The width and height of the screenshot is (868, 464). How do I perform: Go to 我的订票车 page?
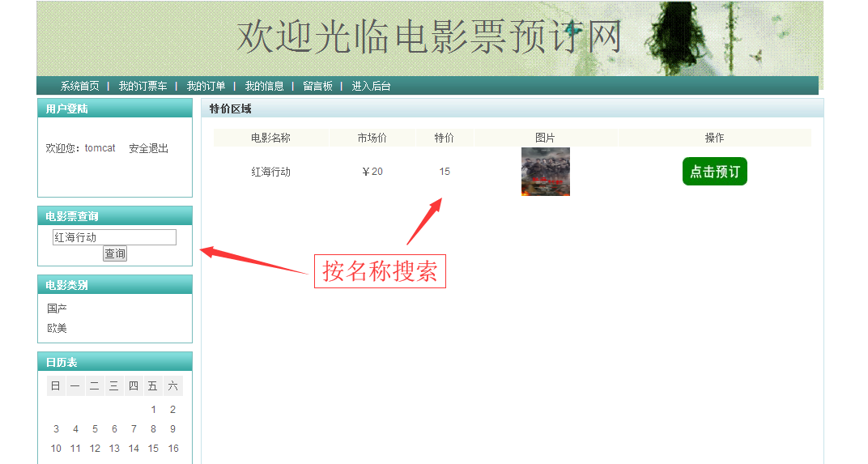[x=143, y=86]
